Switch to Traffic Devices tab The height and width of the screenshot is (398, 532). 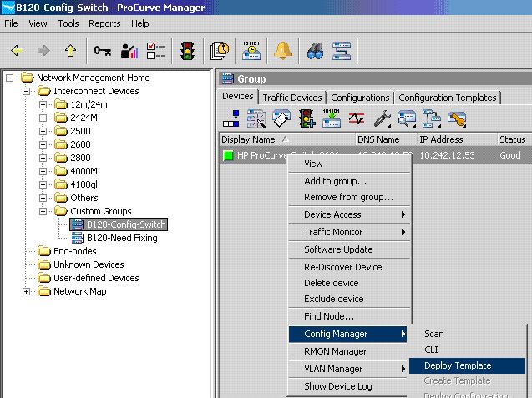(x=292, y=98)
